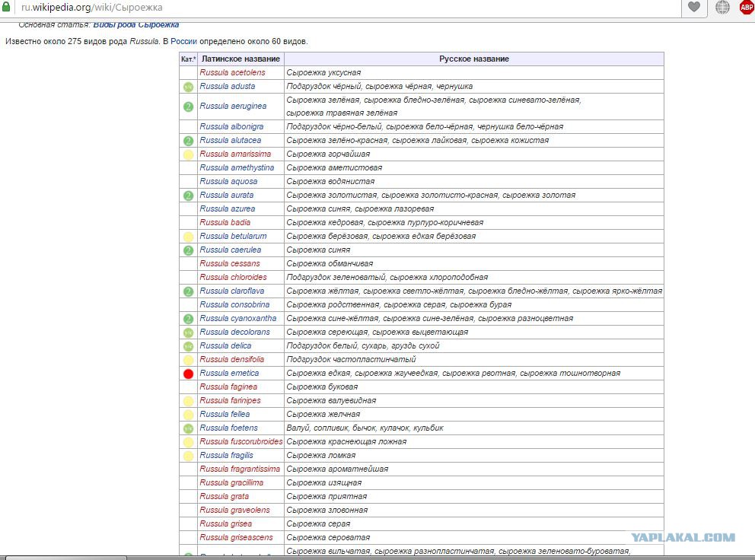
Task: Click green 2 icon beside Russula claroflava
Action: click(188, 291)
